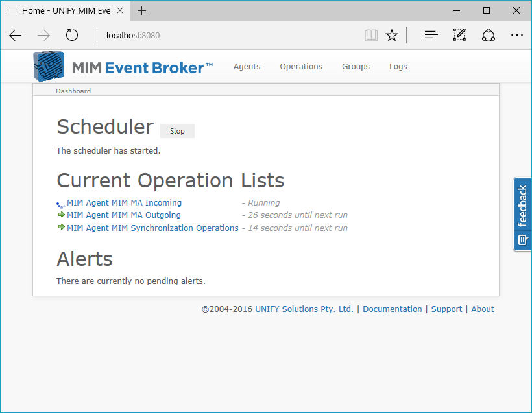Click the MIM Event Broker title text
The width and height of the screenshot is (532, 413).
click(x=143, y=68)
